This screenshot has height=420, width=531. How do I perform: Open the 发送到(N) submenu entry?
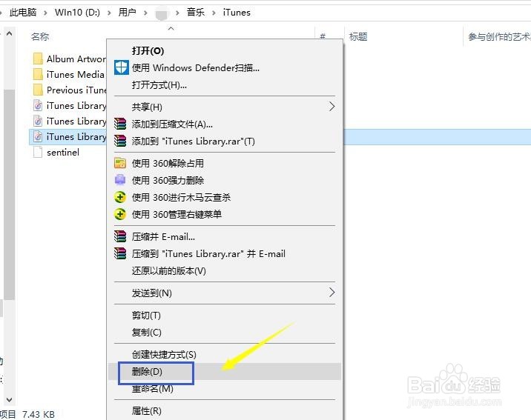[224, 293]
